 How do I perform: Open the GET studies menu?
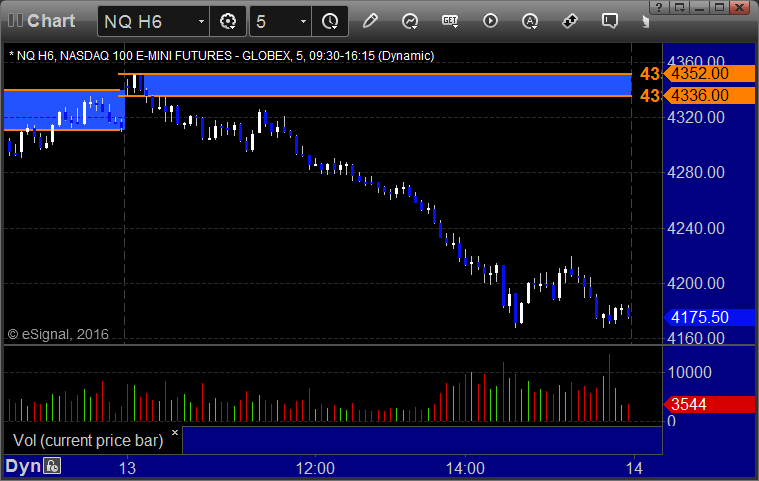(450, 21)
